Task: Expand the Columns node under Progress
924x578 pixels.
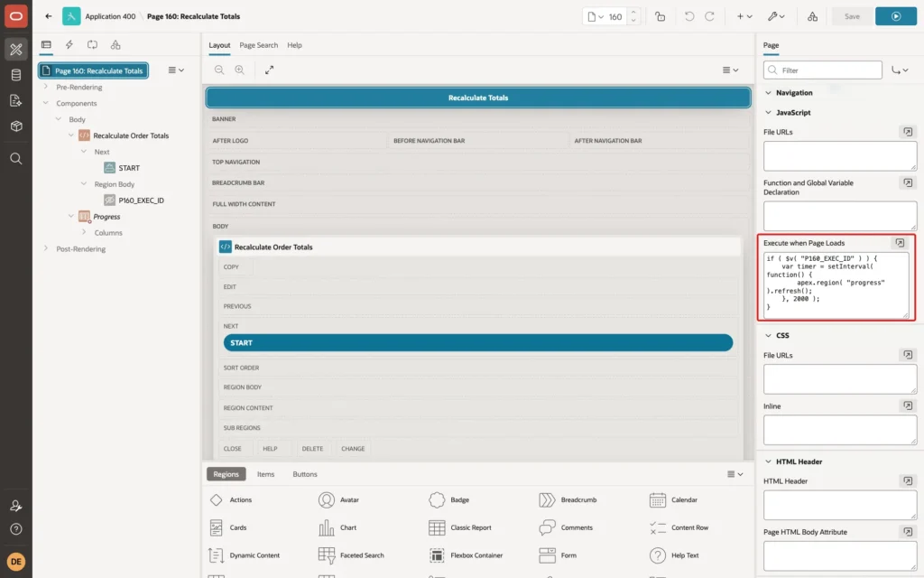Action: [84, 232]
